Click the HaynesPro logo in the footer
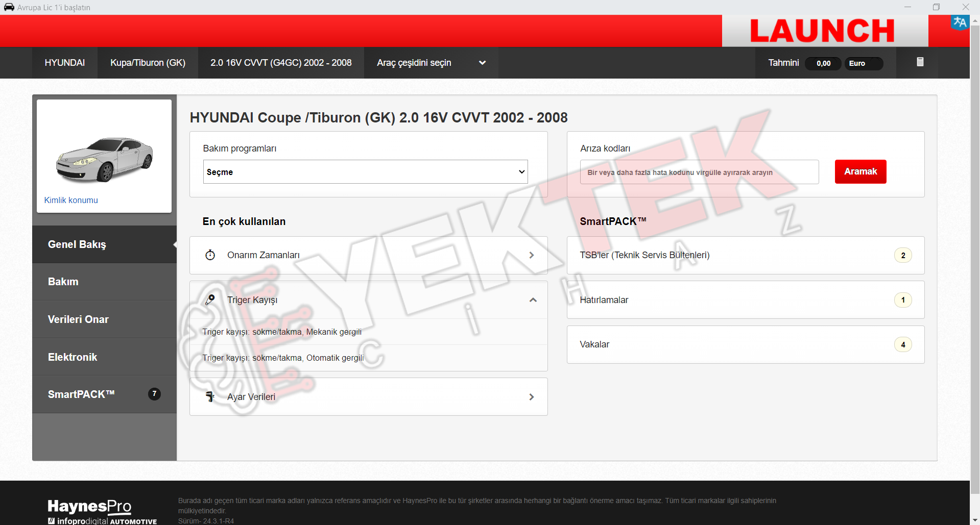Viewport: 980px width, 525px height. tap(90, 506)
